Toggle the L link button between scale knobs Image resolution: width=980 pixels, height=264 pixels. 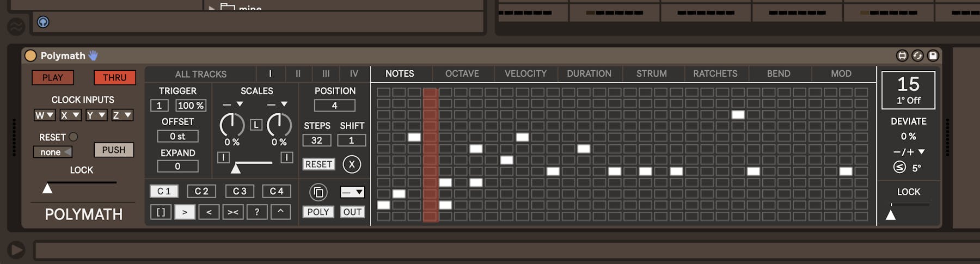pyautogui.click(x=256, y=125)
